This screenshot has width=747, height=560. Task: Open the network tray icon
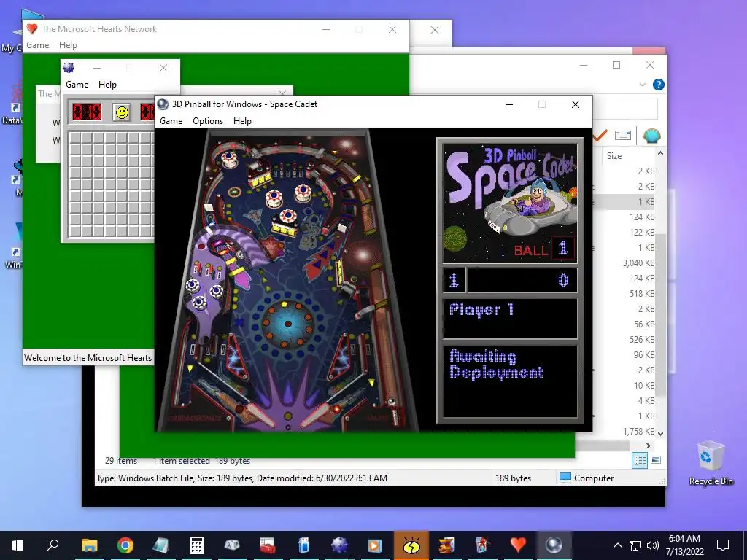pyautogui.click(x=635, y=545)
